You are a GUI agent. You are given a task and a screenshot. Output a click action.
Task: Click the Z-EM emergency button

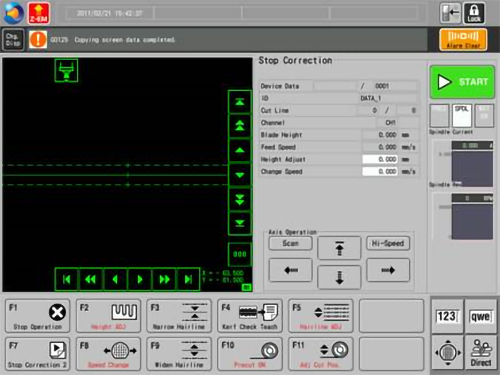coord(39,13)
